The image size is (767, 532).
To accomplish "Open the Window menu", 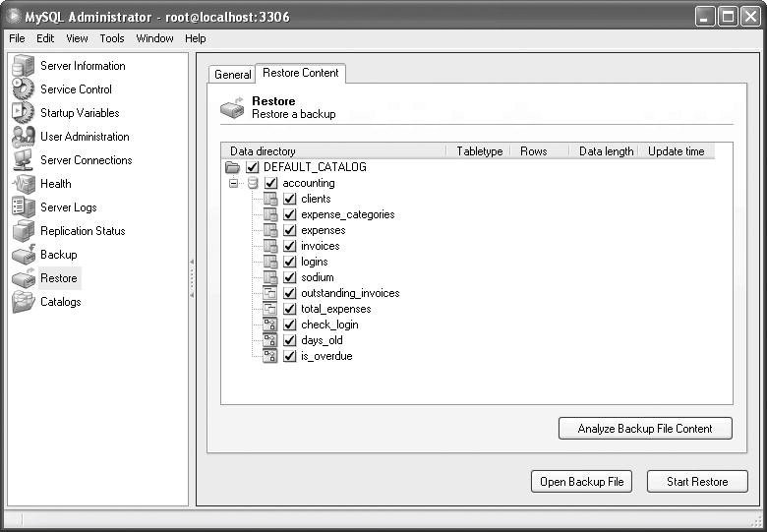I will click(154, 38).
